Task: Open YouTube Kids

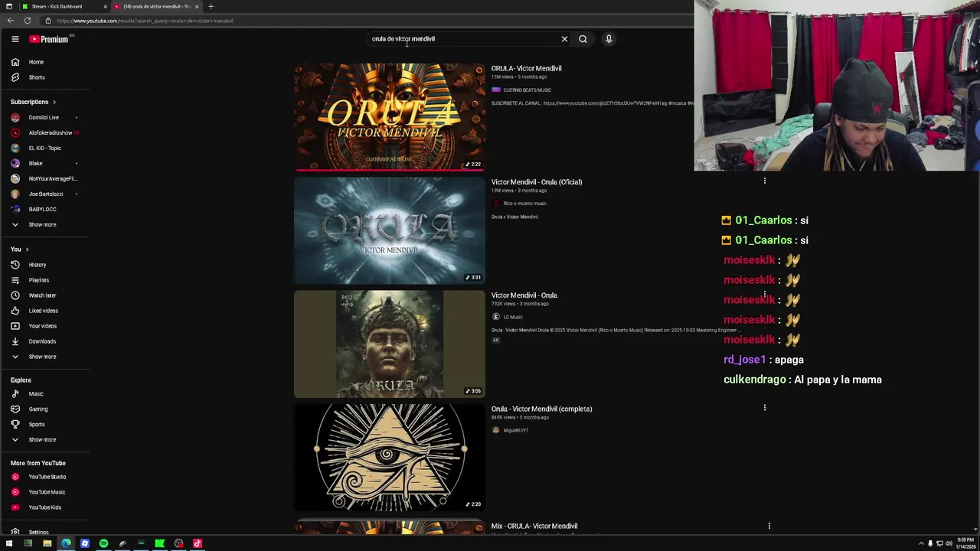Action: click(44, 507)
